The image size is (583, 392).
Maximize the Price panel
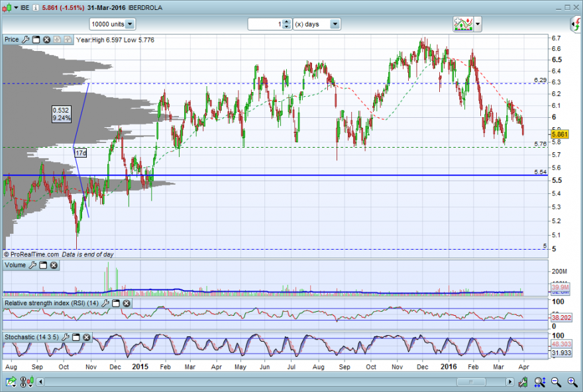(x=36, y=39)
